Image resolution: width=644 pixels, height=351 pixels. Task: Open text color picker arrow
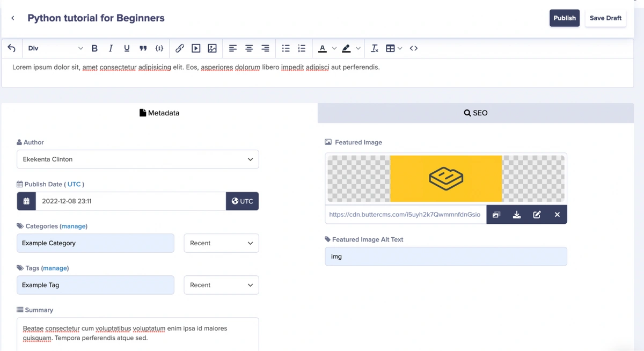click(334, 48)
